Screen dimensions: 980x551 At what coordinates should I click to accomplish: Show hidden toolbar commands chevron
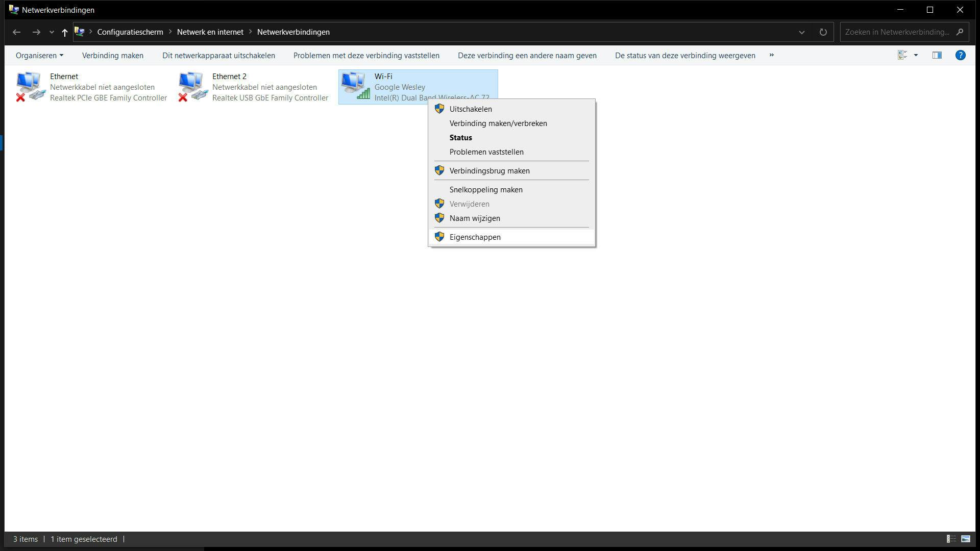click(x=771, y=55)
